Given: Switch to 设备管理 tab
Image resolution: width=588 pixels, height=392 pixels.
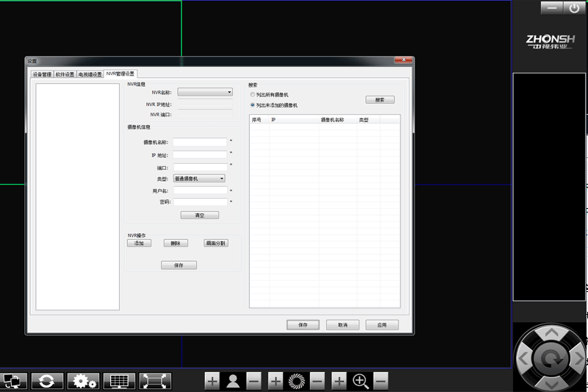Looking at the screenshot, I should coord(42,74).
